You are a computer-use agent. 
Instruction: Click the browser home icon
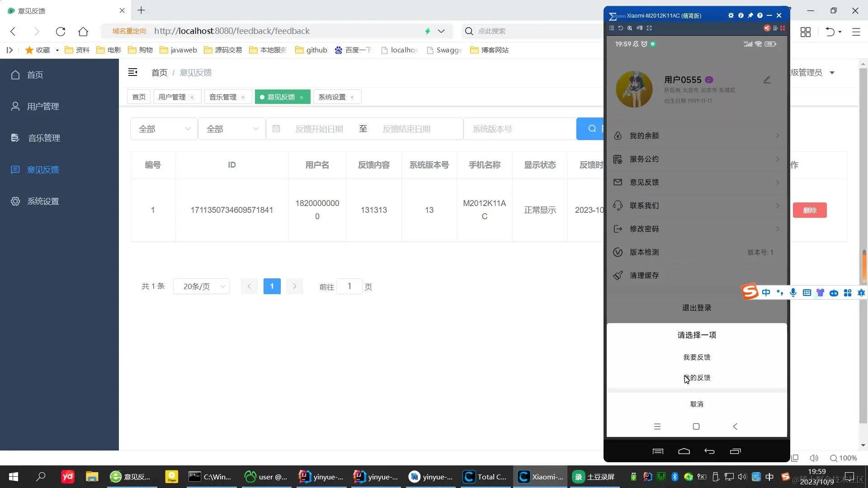pos(83,31)
